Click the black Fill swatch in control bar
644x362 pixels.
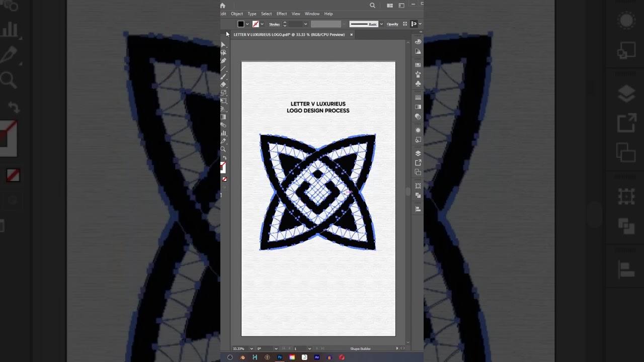point(241,24)
